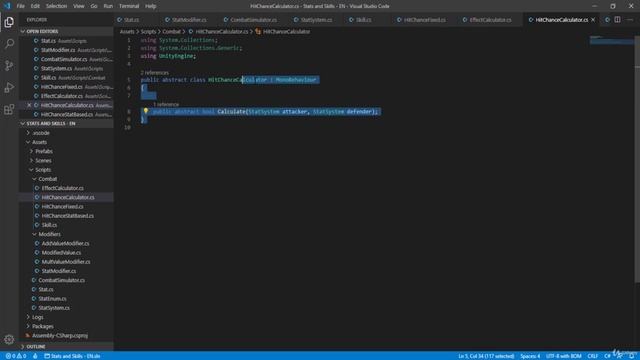Open the Help menu
The height and width of the screenshot is (360, 640).
tap(151, 6)
